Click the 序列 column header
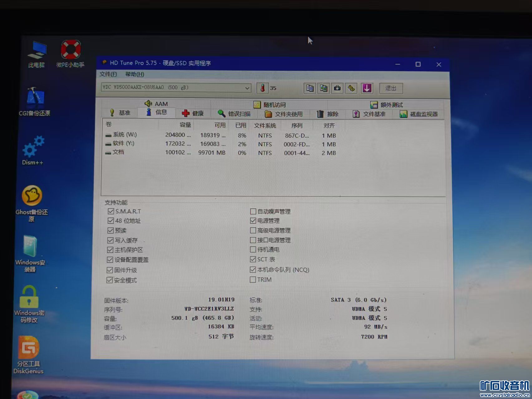Screen dimensions: 532x399 (297, 125)
